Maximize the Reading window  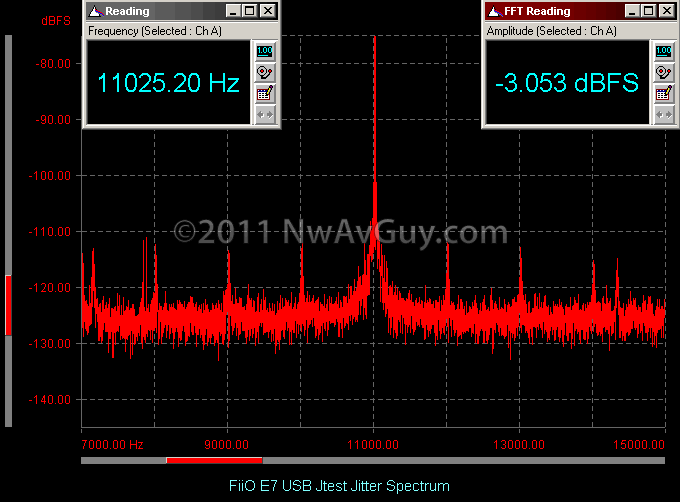click(249, 11)
